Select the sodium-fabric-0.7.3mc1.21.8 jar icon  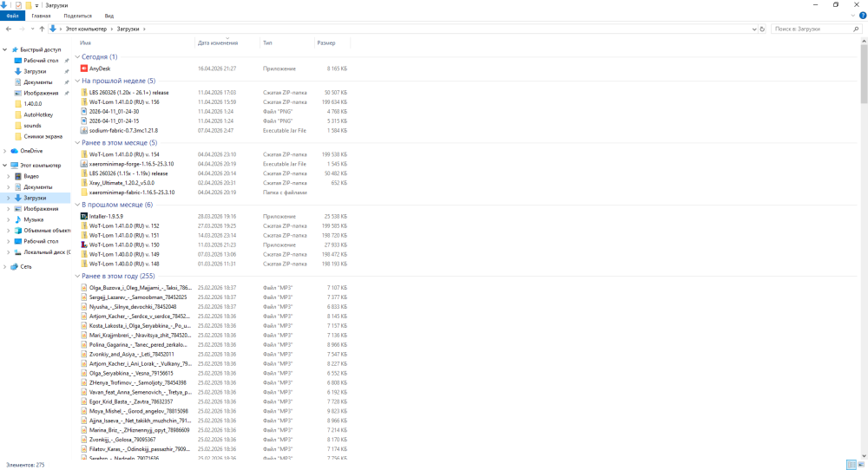pyautogui.click(x=83, y=130)
